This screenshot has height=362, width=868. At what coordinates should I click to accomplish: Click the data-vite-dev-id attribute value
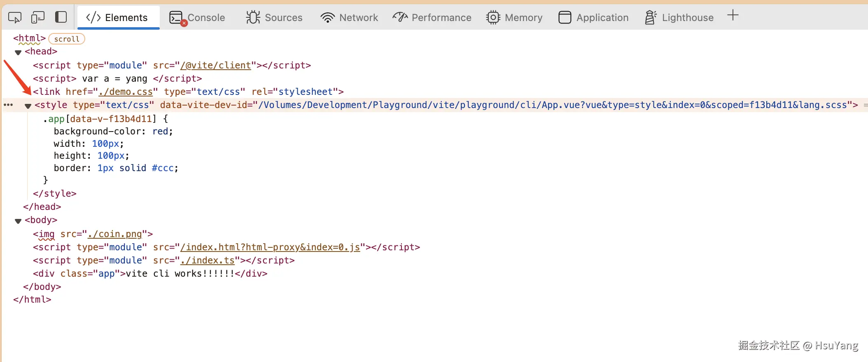coord(553,105)
